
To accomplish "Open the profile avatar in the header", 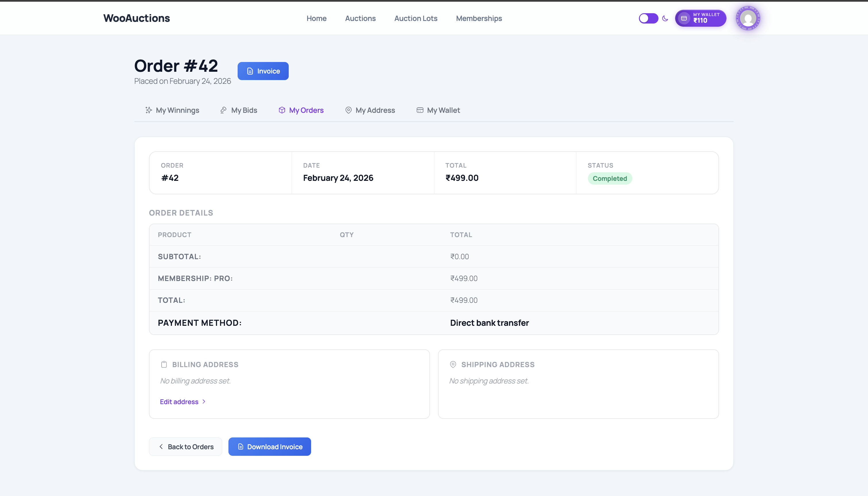I will pos(748,18).
